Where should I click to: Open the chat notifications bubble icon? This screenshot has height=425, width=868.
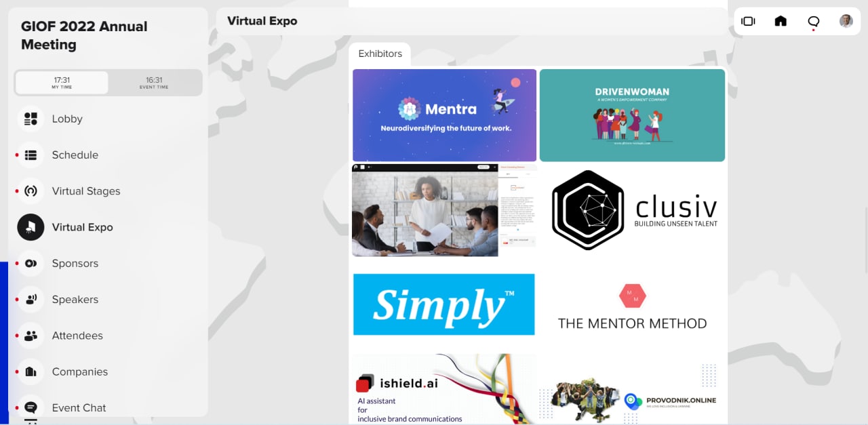point(814,22)
